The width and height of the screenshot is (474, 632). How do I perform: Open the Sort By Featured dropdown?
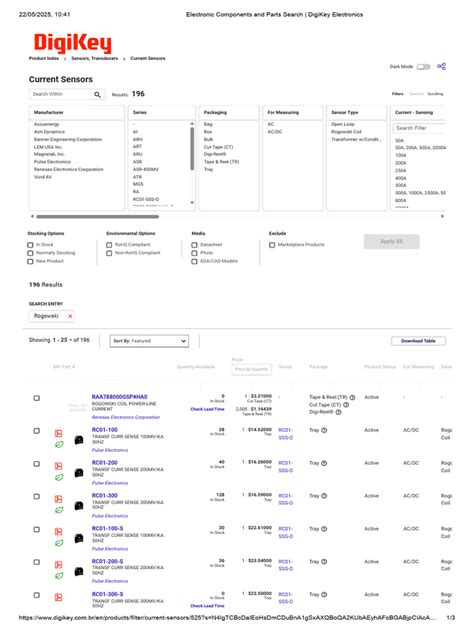coord(149,341)
